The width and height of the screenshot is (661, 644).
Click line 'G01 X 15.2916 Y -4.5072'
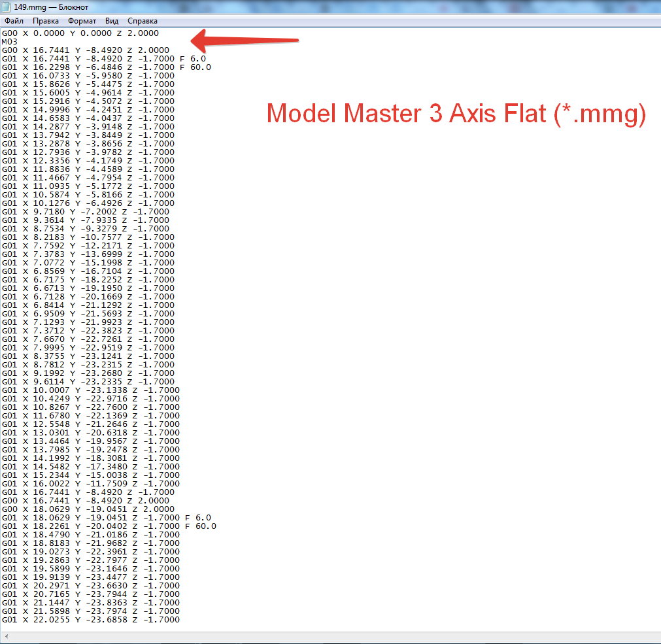88,101
